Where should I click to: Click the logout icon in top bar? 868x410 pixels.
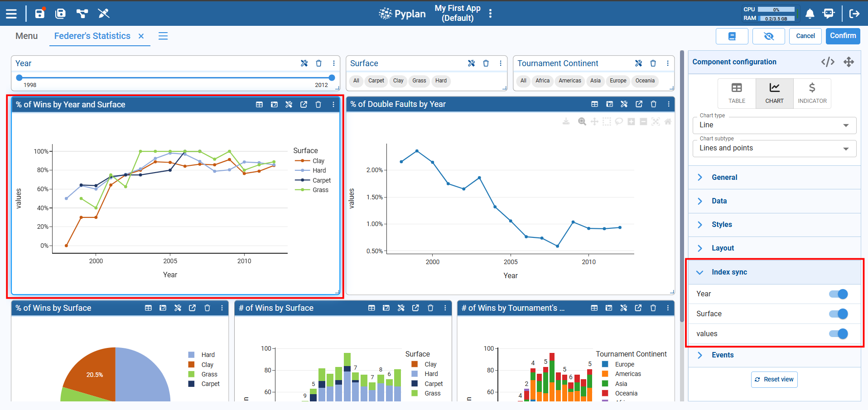pyautogui.click(x=854, y=14)
